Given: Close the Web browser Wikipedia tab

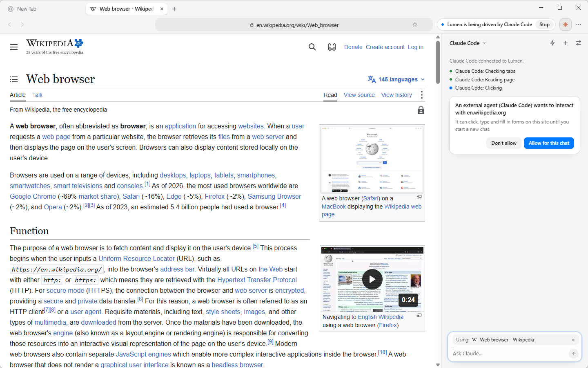Looking at the screenshot, I should click(162, 9).
